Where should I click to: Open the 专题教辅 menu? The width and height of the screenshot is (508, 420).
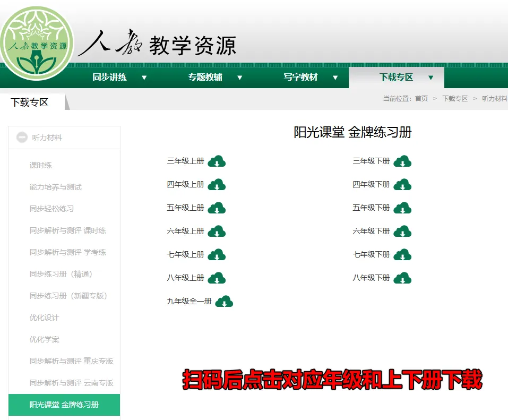click(205, 77)
